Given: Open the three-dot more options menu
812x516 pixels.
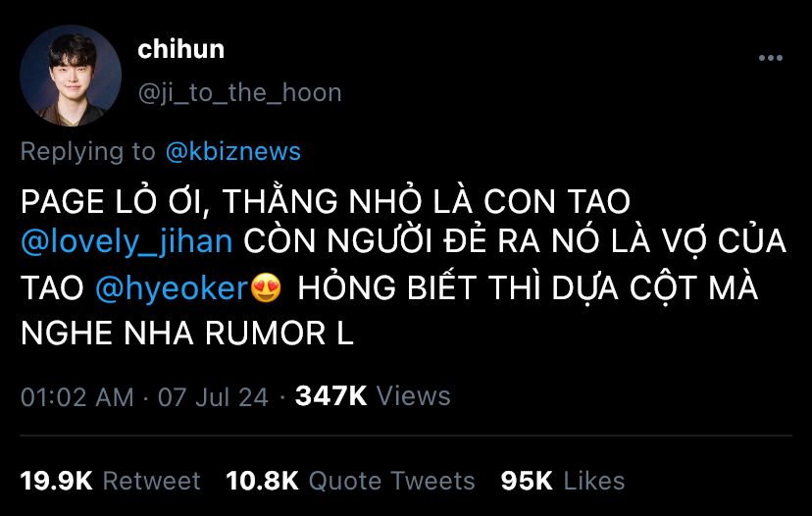Looking at the screenshot, I should pos(771,58).
